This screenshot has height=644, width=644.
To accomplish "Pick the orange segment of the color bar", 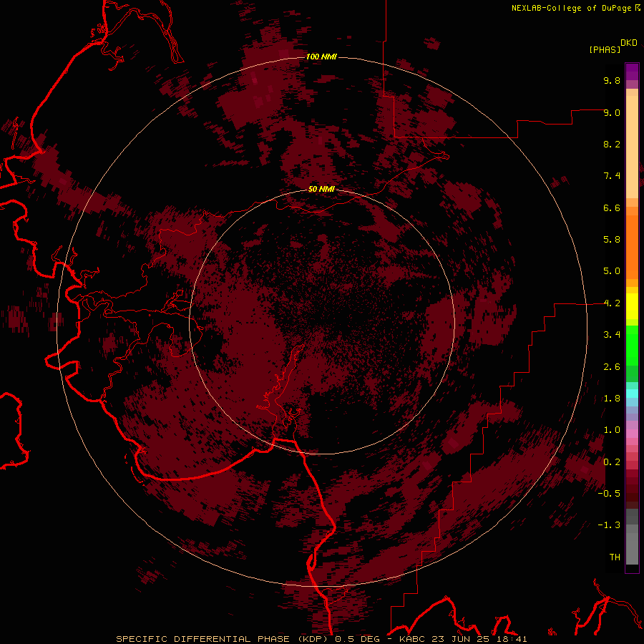I will pyautogui.click(x=632, y=248).
